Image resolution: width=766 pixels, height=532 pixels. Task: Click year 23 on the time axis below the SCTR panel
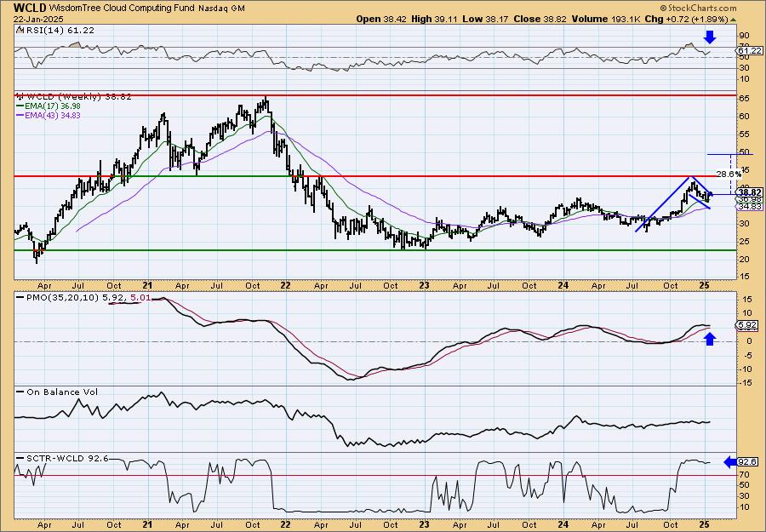point(424,524)
